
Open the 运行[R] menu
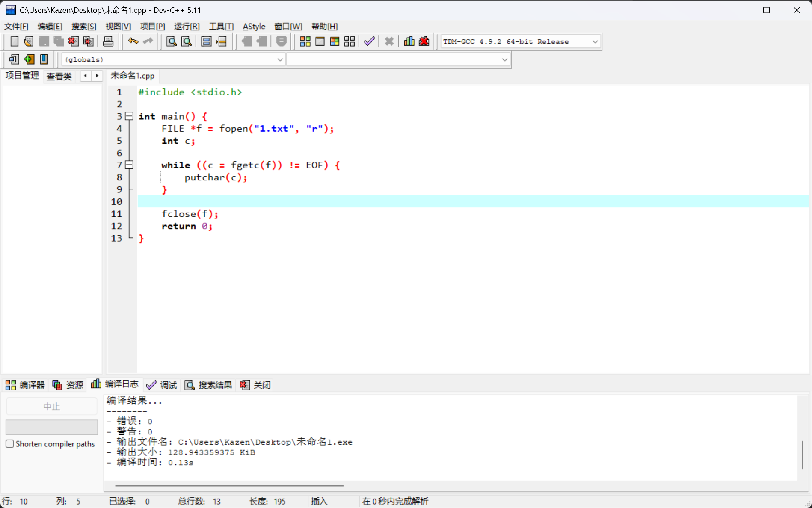187,26
